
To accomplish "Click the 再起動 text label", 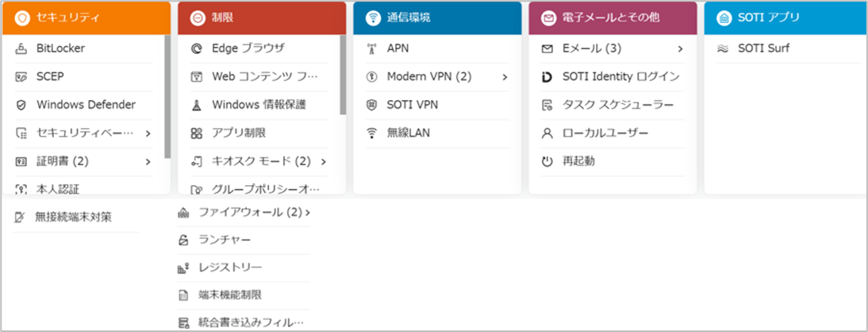I will coord(578,161).
